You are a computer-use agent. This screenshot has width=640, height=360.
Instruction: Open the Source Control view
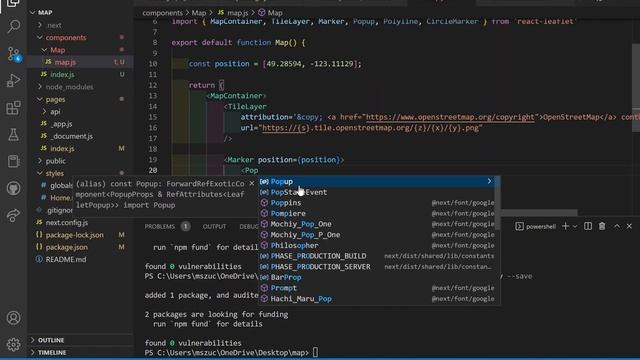coord(13,54)
